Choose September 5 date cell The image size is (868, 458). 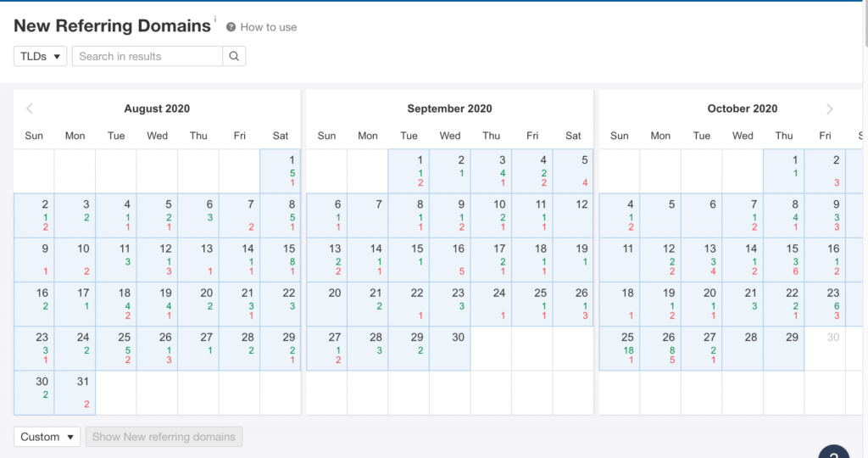574,171
